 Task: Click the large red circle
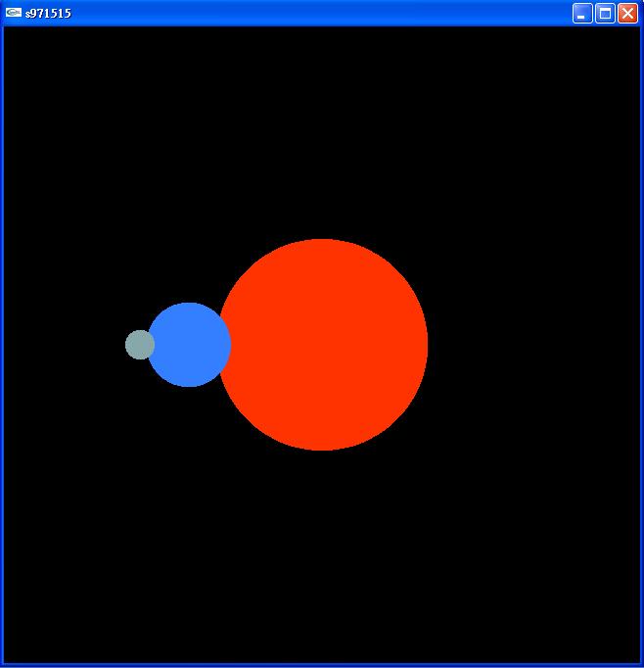(x=323, y=345)
